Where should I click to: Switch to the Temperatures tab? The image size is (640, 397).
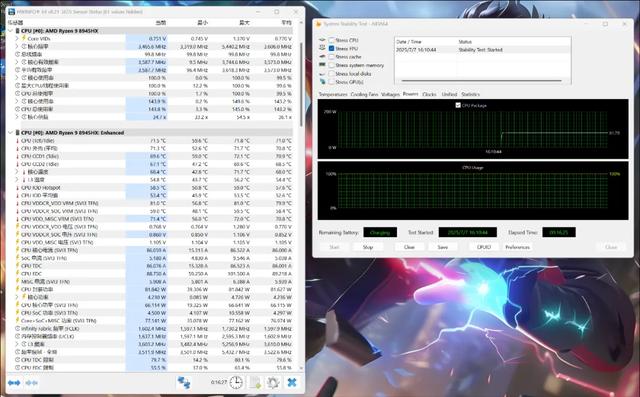point(333,94)
